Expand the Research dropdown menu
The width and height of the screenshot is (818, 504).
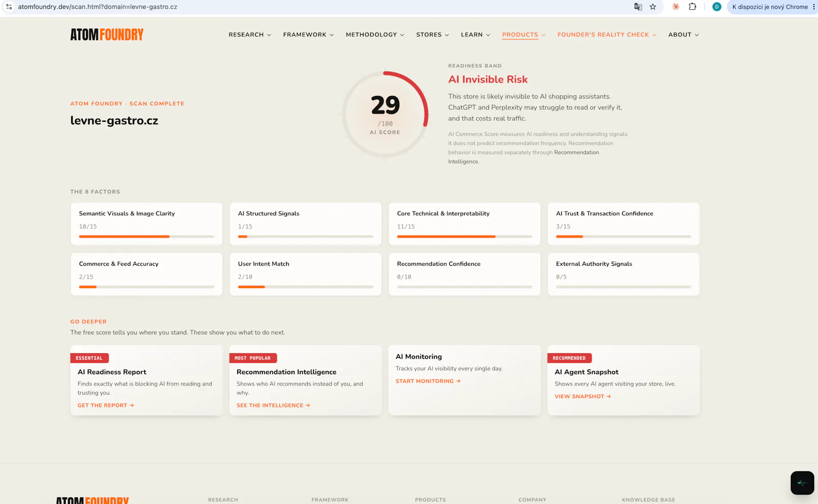[250, 35]
